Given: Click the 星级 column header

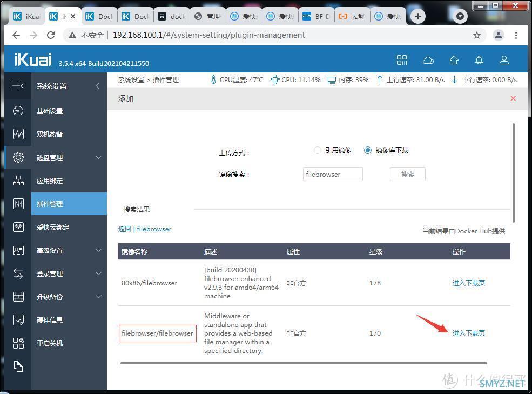Looking at the screenshot, I should point(375,252).
